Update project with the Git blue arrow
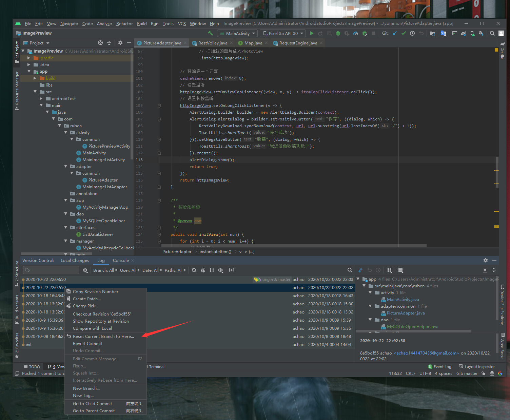The image size is (510, 420). coord(395,33)
